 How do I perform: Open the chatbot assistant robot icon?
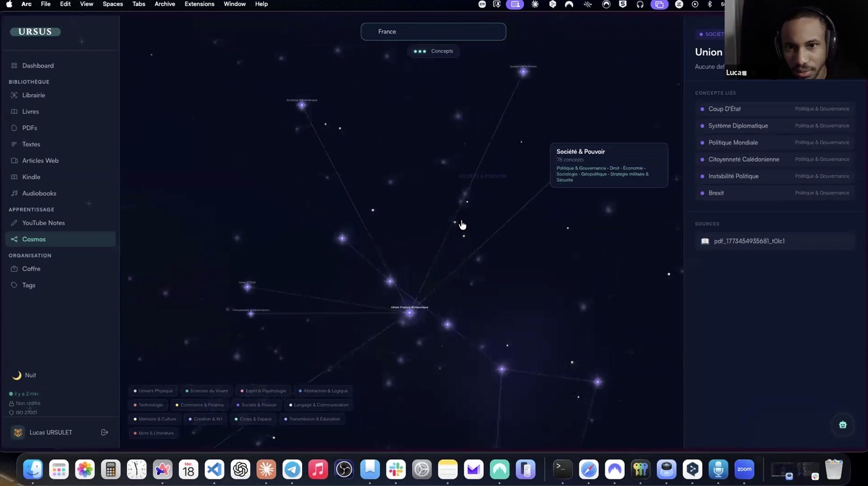(x=842, y=425)
